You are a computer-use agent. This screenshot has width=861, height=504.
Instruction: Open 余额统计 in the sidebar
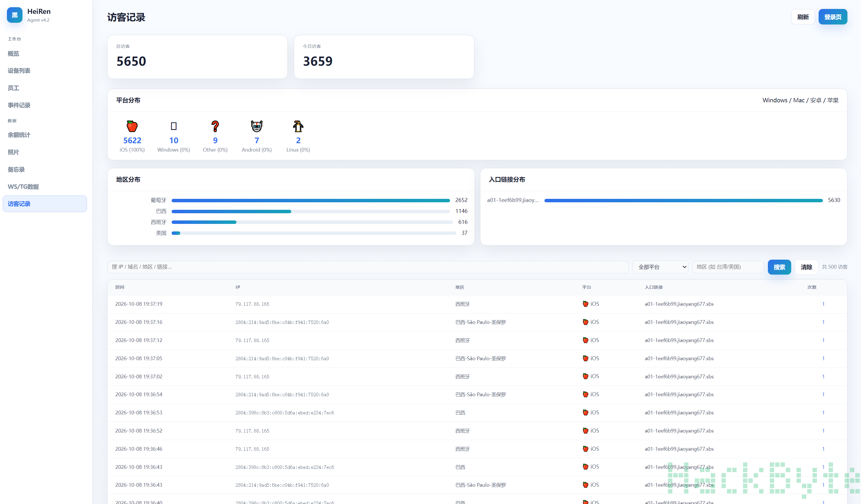point(45,135)
